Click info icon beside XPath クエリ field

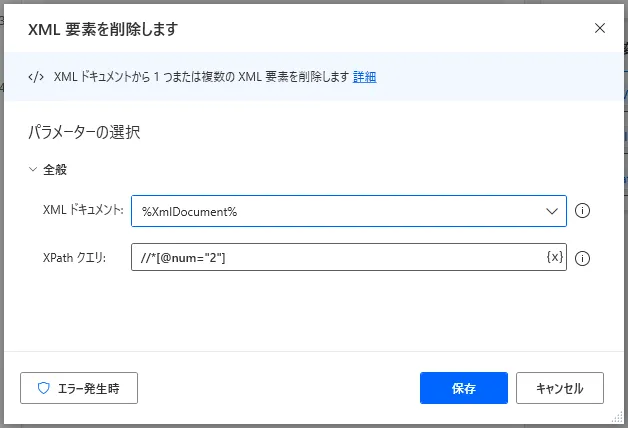click(x=582, y=258)
